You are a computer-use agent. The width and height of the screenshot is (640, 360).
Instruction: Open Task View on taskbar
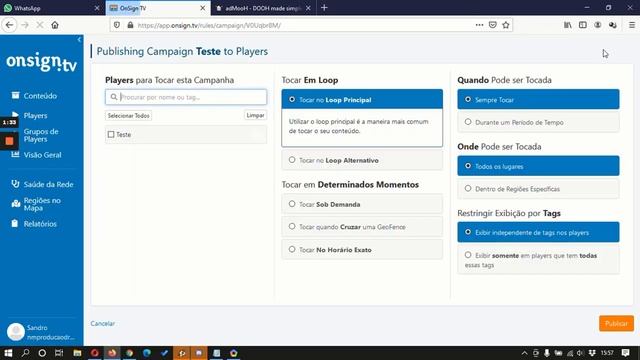pos(59,353)
